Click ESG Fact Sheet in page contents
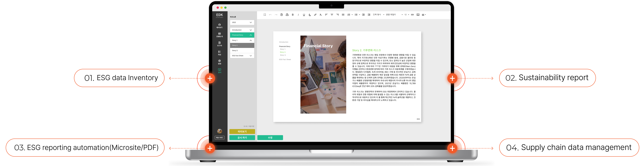 point(285,60)
